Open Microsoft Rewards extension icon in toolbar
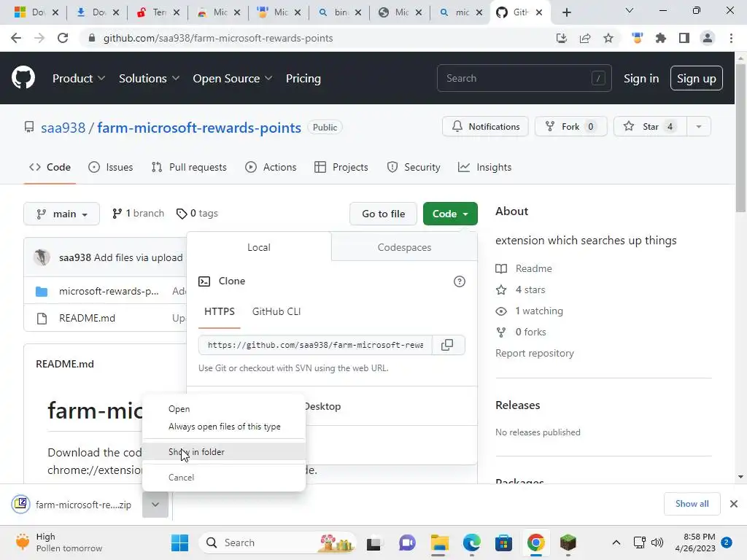The height and width of the screenshot is (560, 747). pyautogui.click(x=638, y=38)
